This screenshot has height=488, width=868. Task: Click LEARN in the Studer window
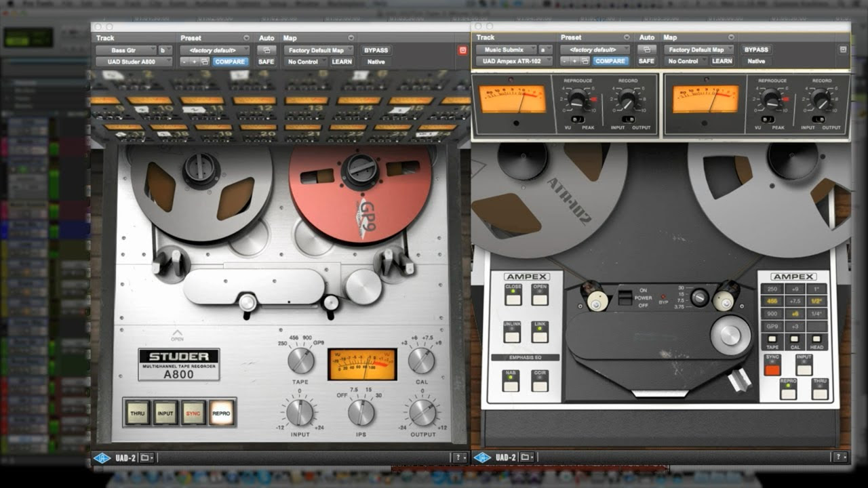tap(342, 62)
